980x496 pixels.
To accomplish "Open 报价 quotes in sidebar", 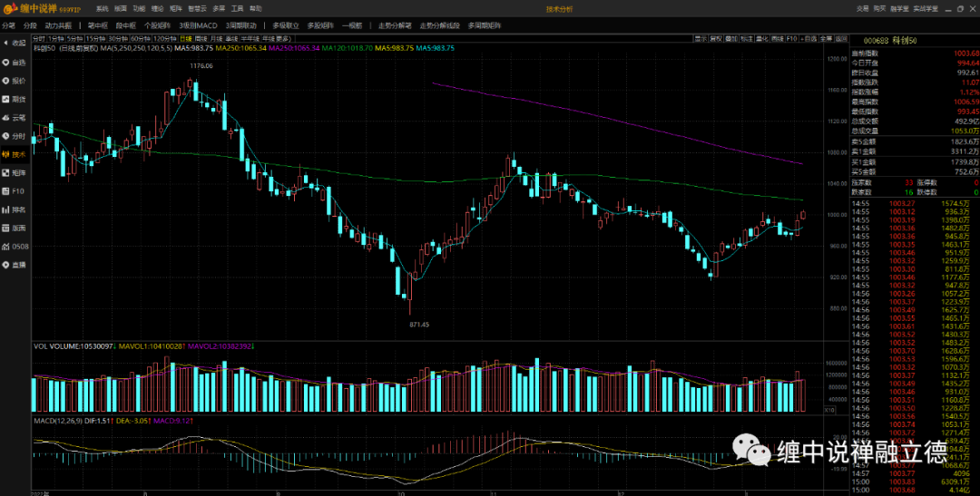I will point(15,81).
